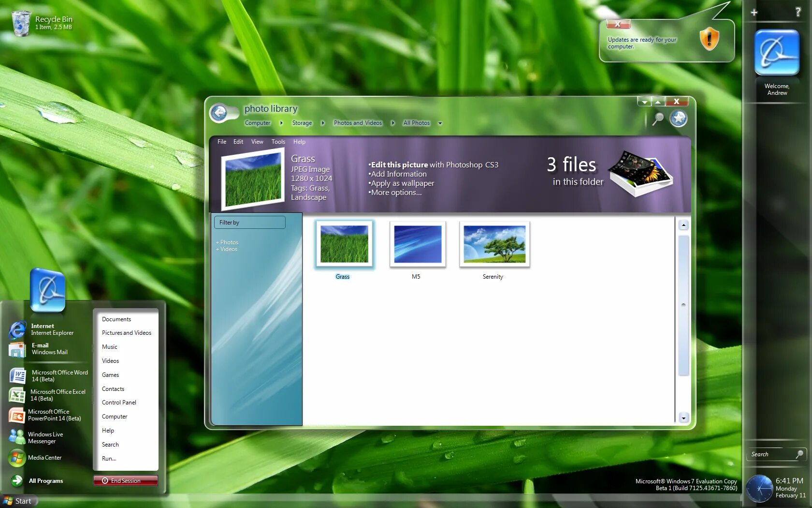This screenshot has height=508, width=812.
Task: Click the End Session button
Action: coord(126,480)
